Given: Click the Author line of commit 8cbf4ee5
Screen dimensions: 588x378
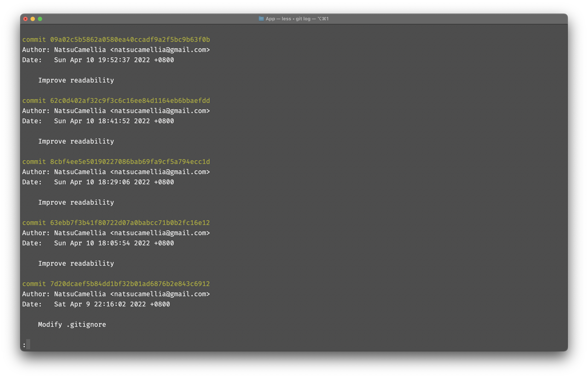Looking at the screenshot, I should pos(116,172).
